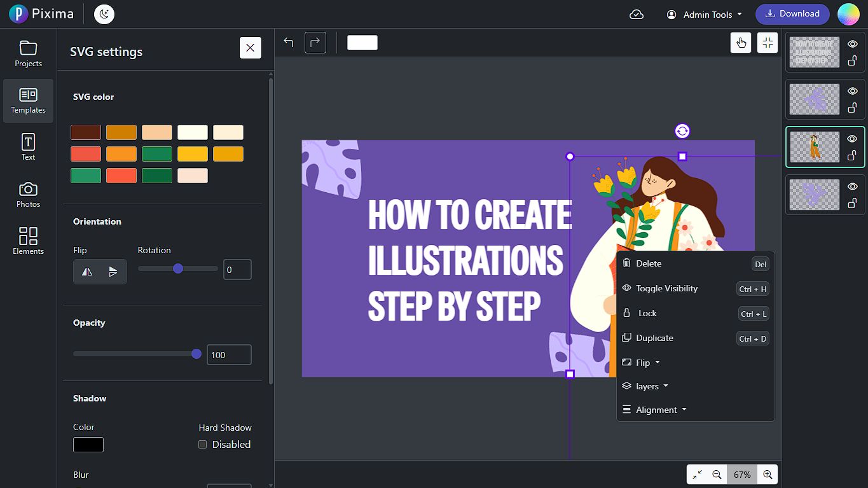Image resolution: width=868 pixels, height=488 pixels.
Task: Click the undo arrow
Action: pyautogui.click(x=289, y=43)
